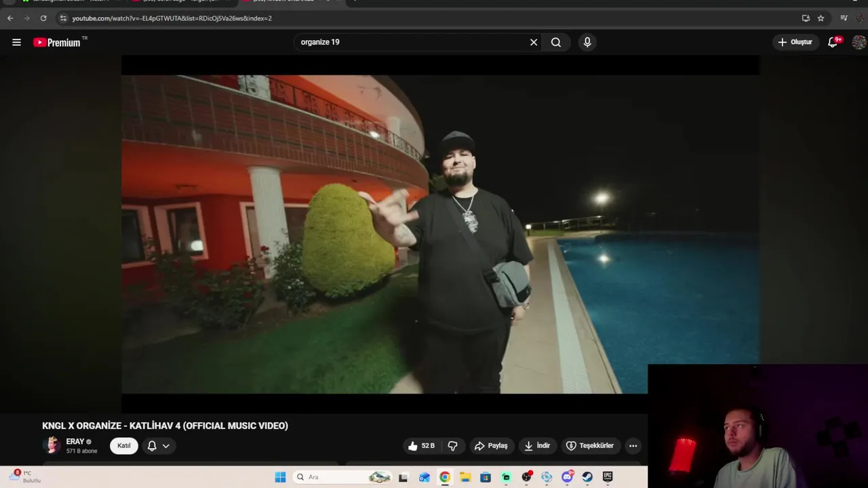Dislike the video

pyautogui.click(x=452, y=445)
